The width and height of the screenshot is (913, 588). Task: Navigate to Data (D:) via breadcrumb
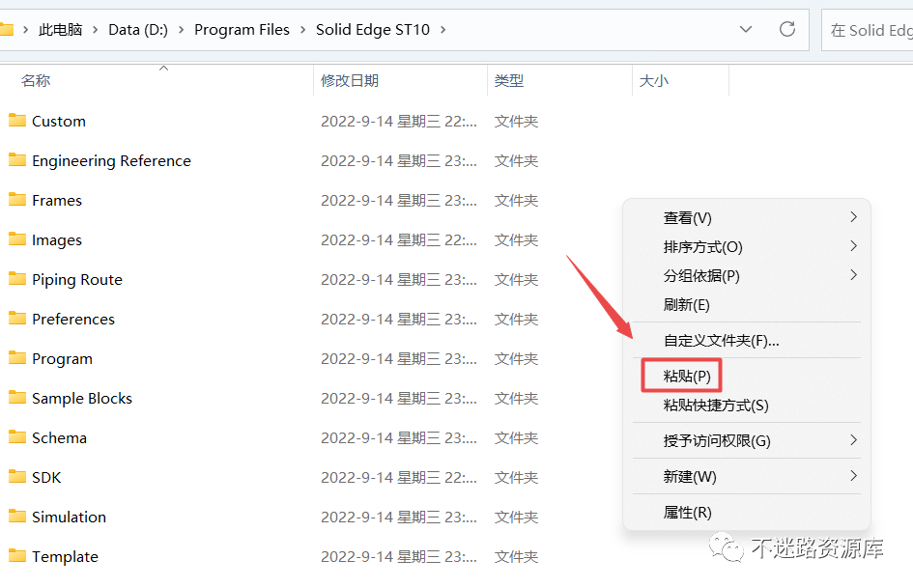(139, 30)
